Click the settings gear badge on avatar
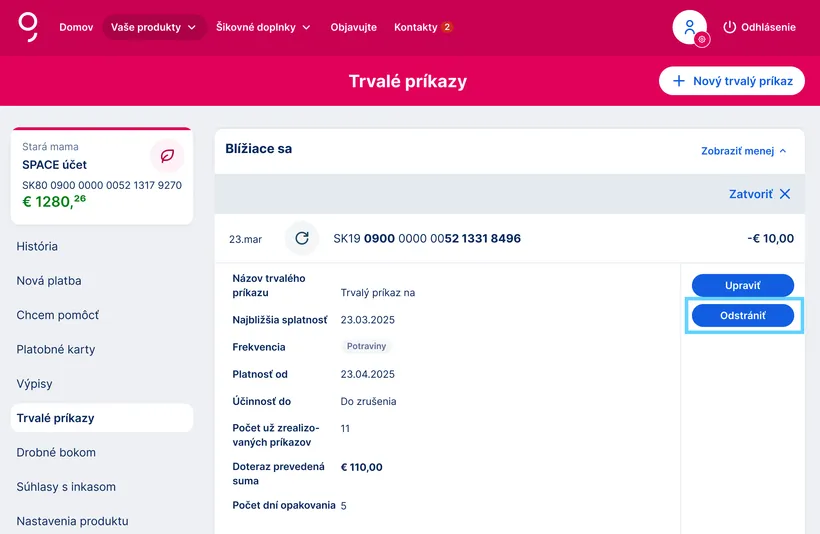 tap(702, 39)
